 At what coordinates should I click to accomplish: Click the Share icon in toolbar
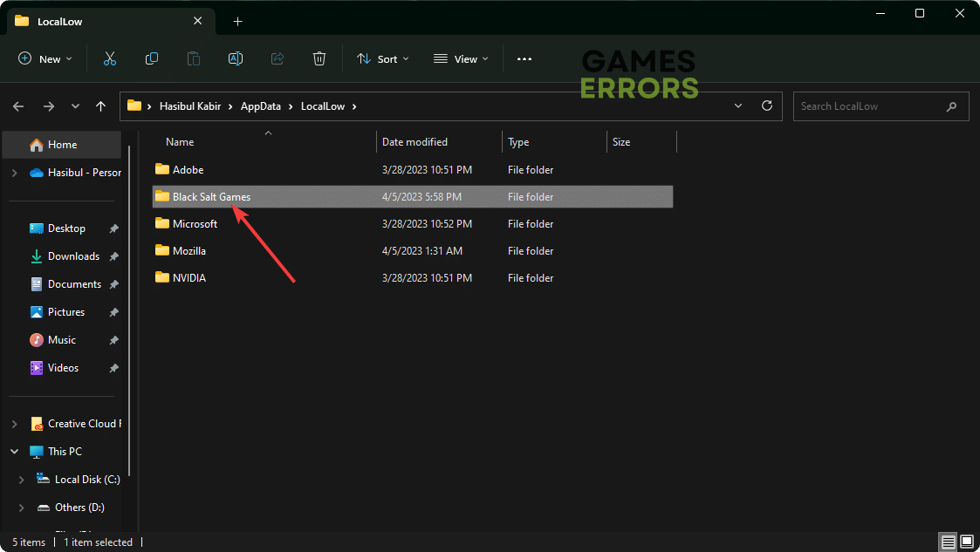tap(278, 58)
